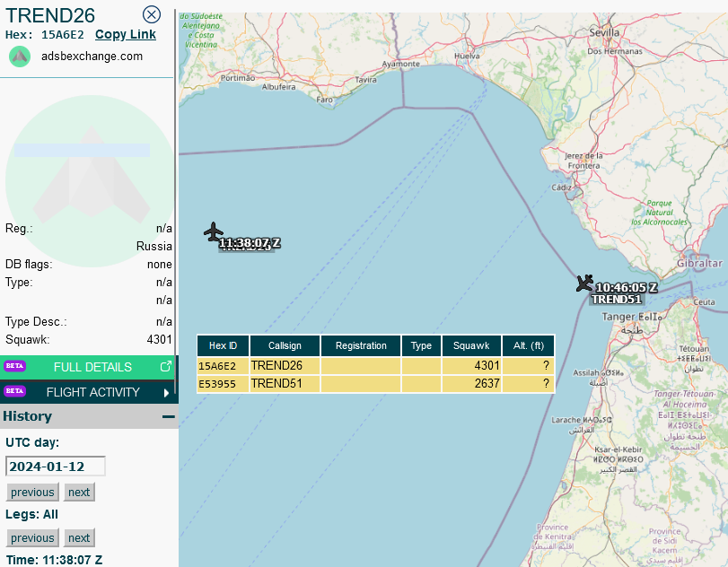Screen dimensions: 728x567
Task: Click the Hex 15A6E2 value in sidebar
Action: click(x=63, y=35)
